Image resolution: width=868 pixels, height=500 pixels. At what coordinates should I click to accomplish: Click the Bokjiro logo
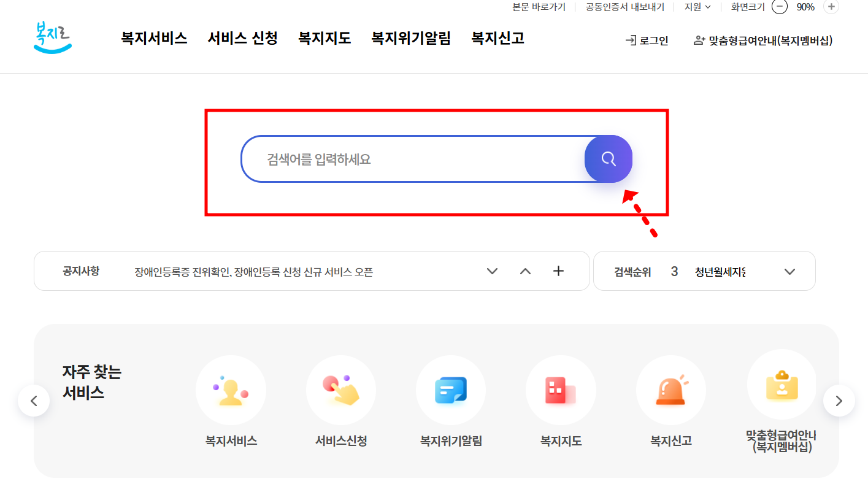[x=53, y=38]
